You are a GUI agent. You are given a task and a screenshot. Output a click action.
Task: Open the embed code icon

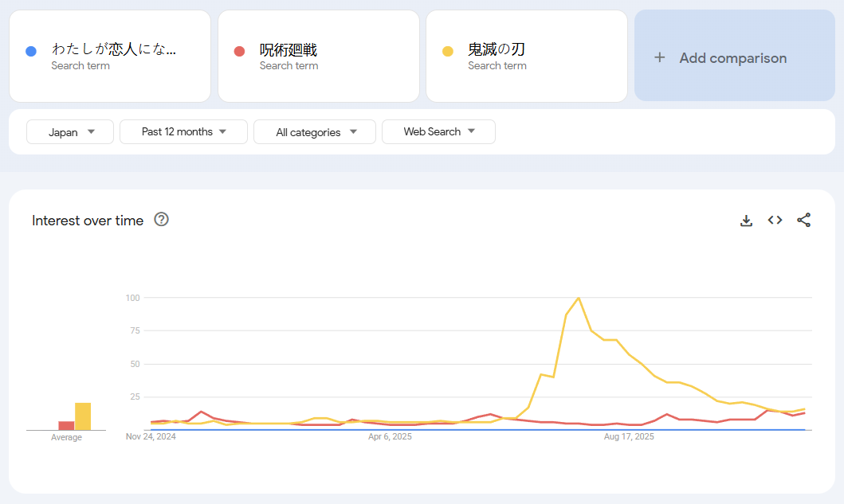coord(775,220)
